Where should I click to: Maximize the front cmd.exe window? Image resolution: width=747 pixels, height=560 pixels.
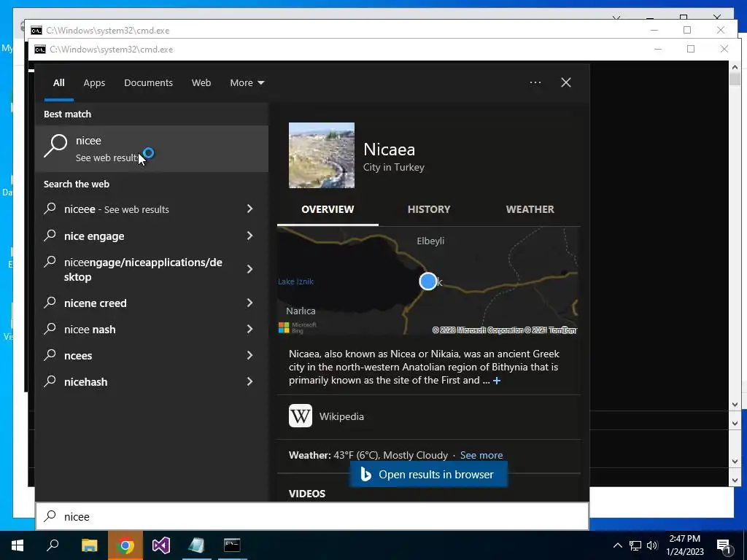point(691,49)
